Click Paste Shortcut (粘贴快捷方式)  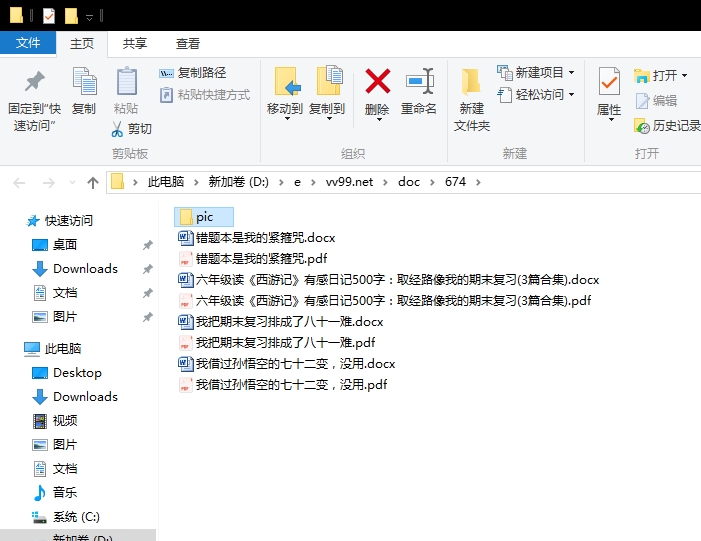pyautogui.click(x=205, y=95)
